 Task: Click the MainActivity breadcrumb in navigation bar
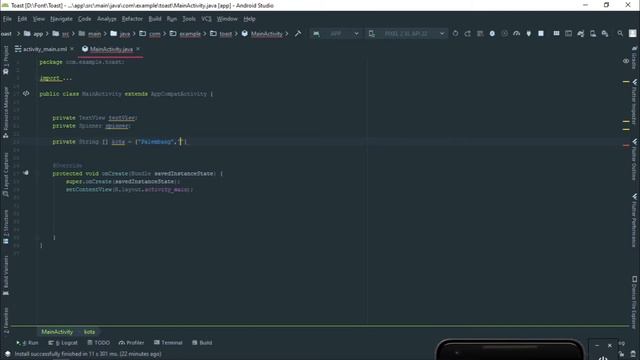pos(262,34)
